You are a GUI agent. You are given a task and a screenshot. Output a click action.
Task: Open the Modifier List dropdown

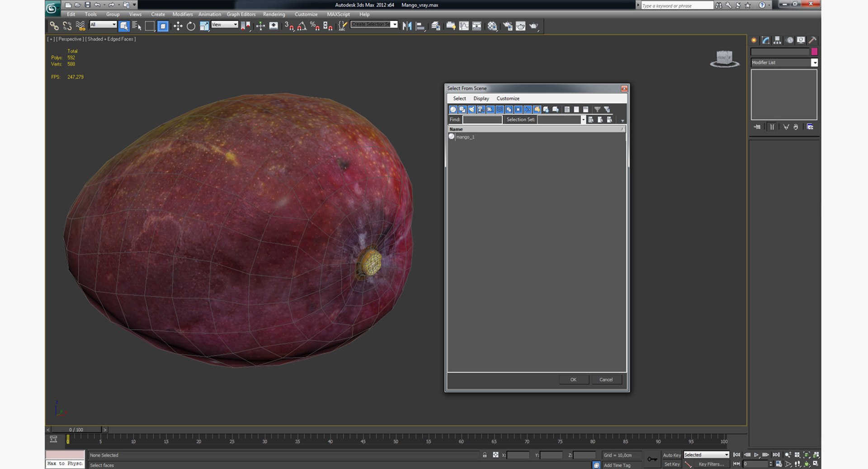tap(784, 62)
